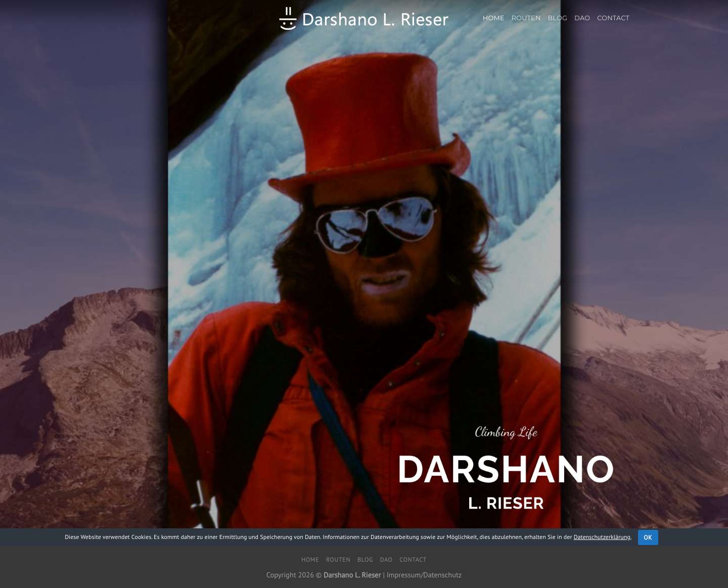Open ROUTEN from the footer navigation
Image resolution: width=728 pixels, height=588 pixels.
tap(338, 559)
